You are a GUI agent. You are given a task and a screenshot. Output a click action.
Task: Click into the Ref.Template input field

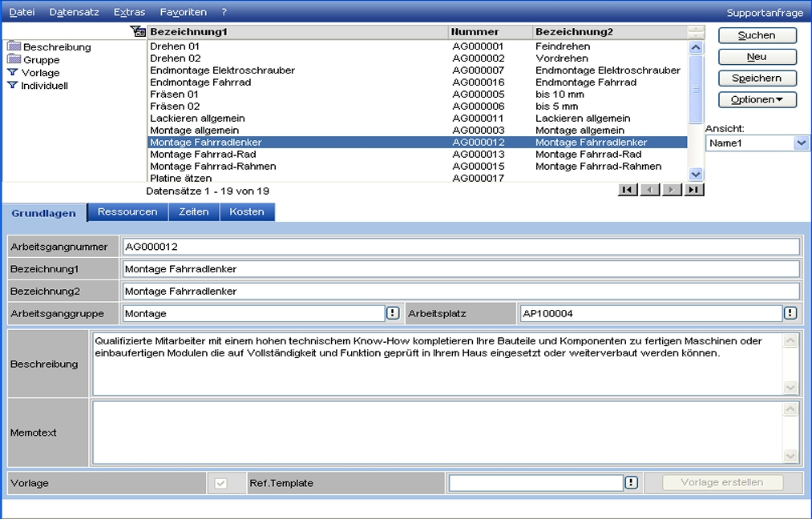[x=536, y=483]
